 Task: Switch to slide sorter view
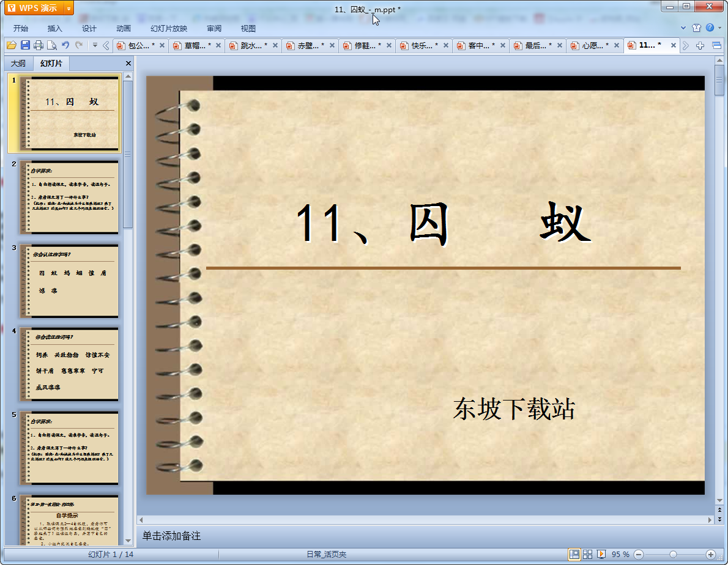click(x=587, y=554)
